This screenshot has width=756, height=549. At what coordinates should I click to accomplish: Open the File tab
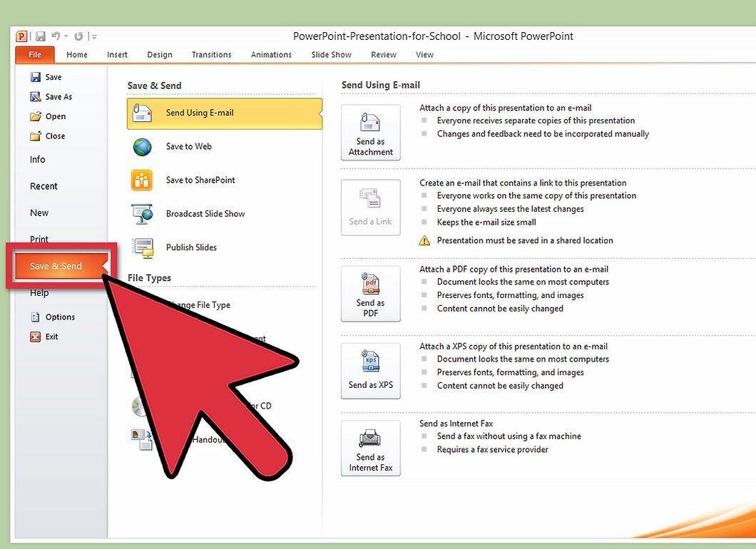35,55
